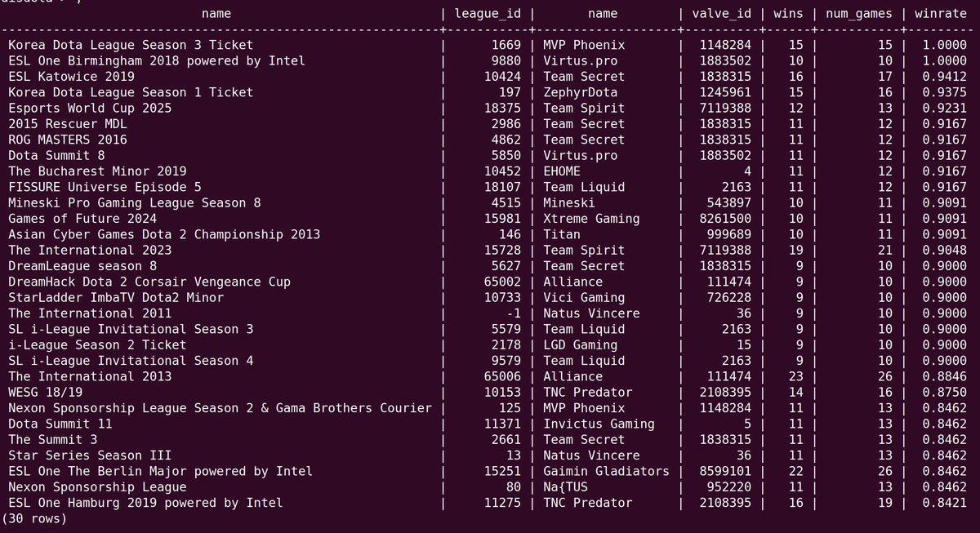Screen dimensions: 980x533
Task: Select 'The International 2011' league name
Action: (x=90, y=313)
